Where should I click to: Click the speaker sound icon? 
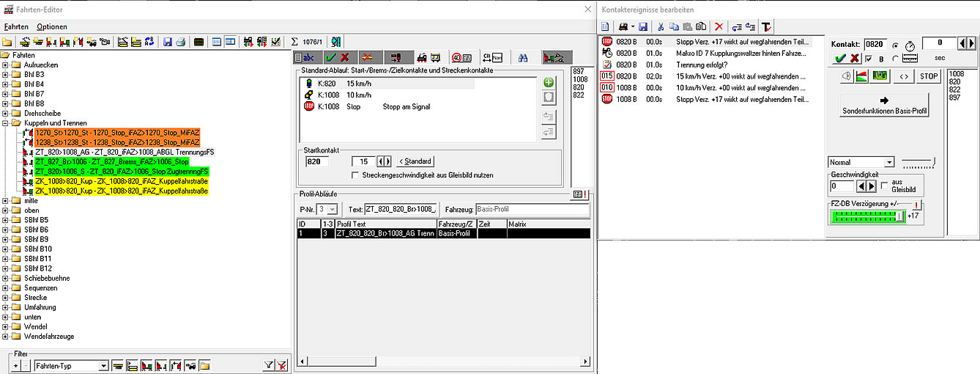(846, 76)
